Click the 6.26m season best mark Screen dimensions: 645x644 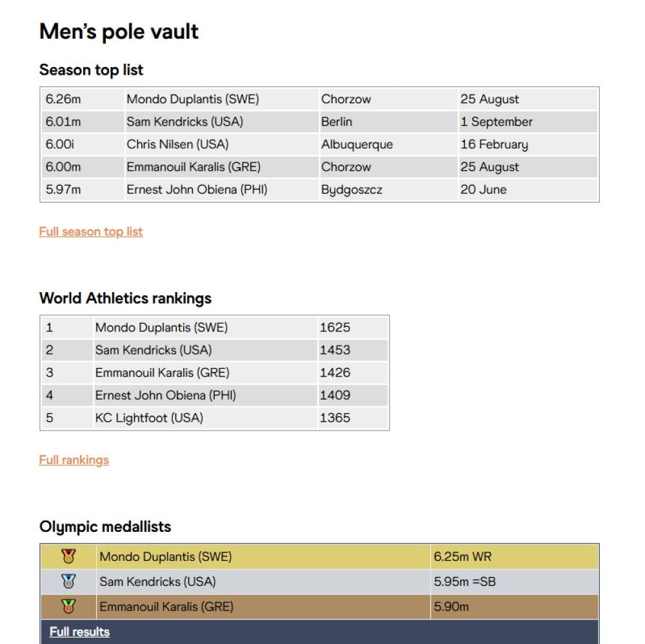click(x=63, y=99)
